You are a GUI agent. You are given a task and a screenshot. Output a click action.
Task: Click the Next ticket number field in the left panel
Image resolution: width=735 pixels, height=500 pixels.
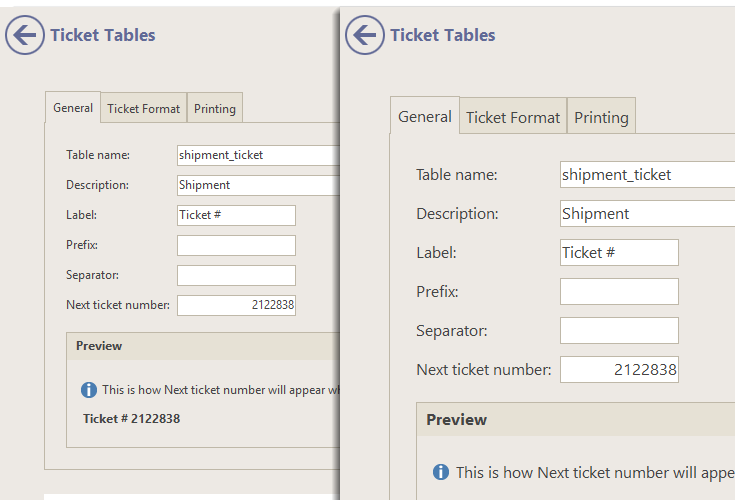[x=236, y=305]
